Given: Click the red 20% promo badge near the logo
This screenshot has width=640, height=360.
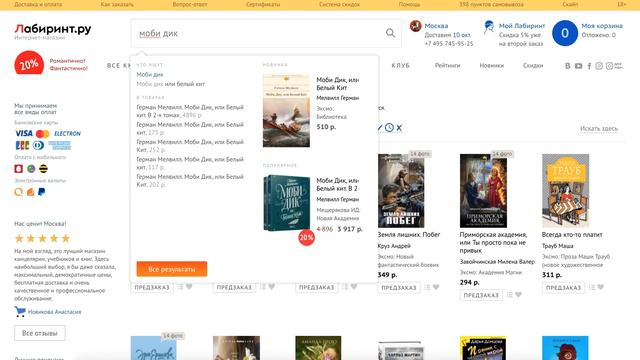Looking at the screenshot, I should [x=29, y=62].
